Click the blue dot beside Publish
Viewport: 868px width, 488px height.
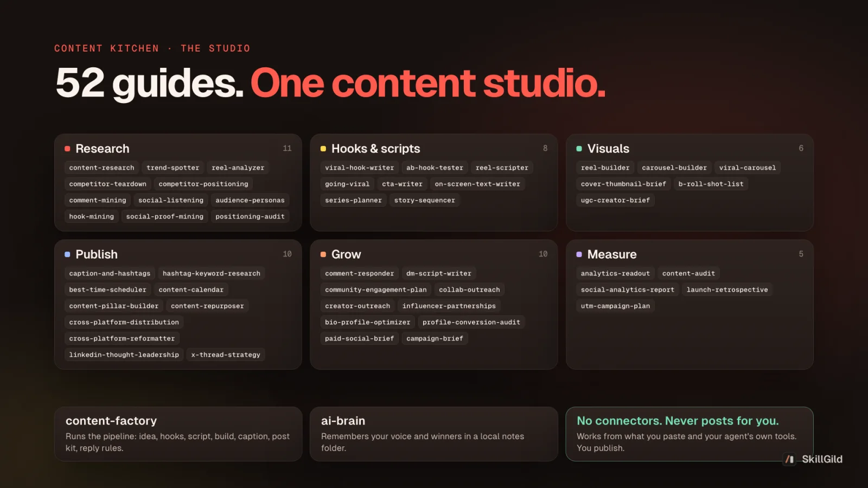[x=67, y=254]
